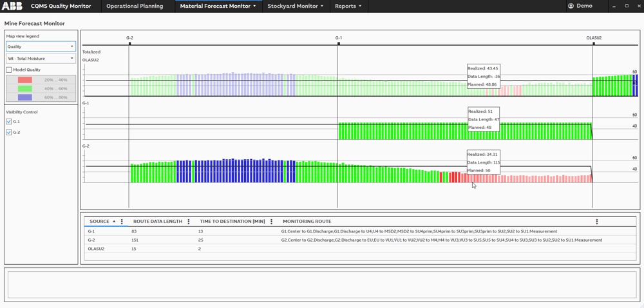Uncheck G-1 in Visibility Control
644x308 pixels.
point(9,121)
